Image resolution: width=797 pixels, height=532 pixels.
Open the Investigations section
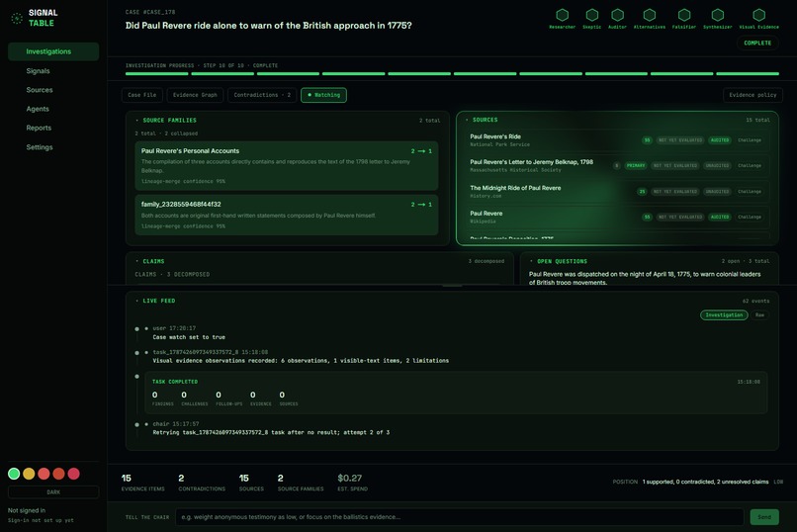pos(53,51)
